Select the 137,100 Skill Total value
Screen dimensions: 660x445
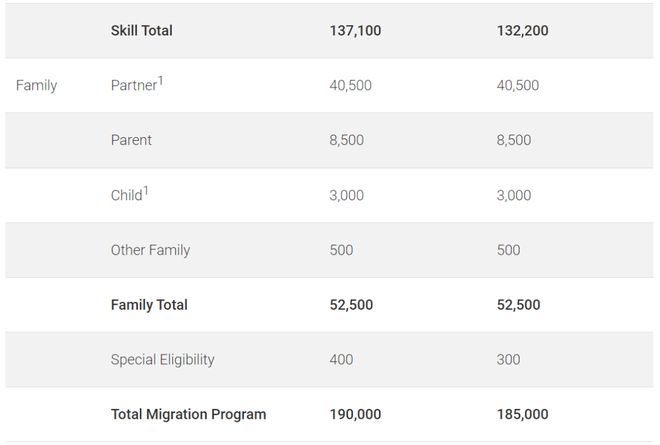[x=355, y=31]
